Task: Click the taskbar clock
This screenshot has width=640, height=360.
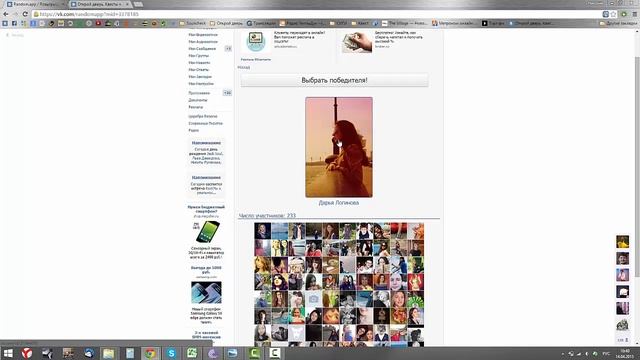Action: 624,353
